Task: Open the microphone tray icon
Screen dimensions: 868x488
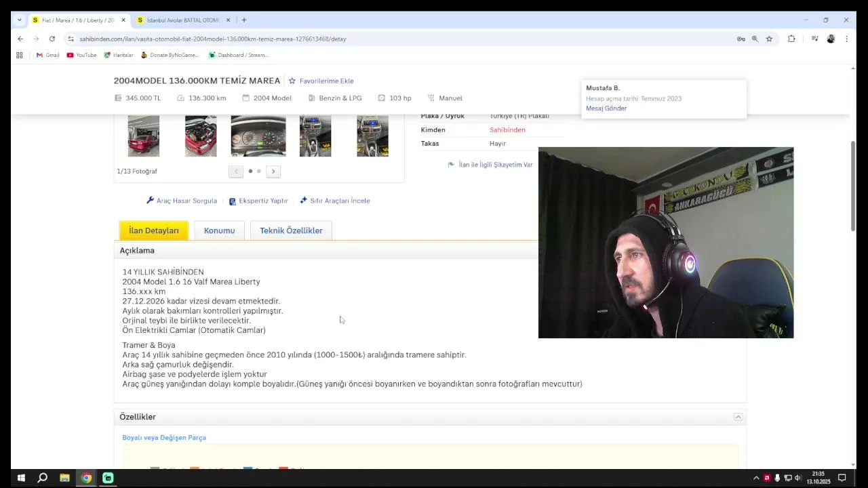Action: pos(777,478)
